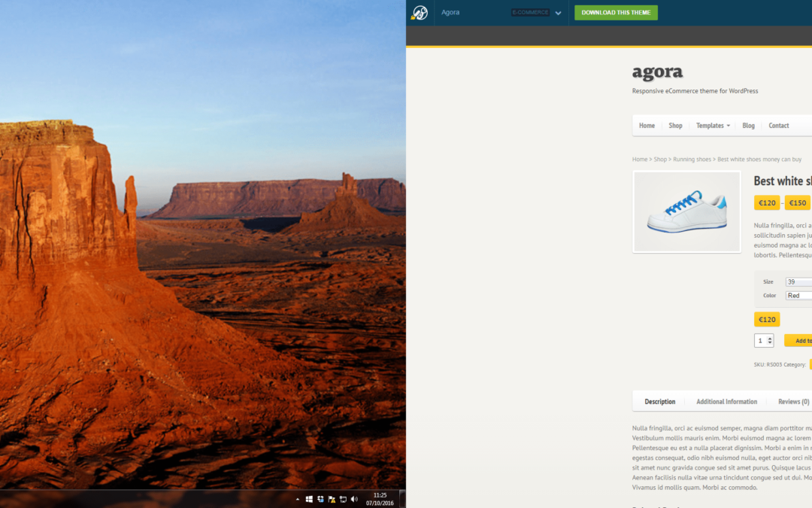Open the Dropbox sync tray icon
The height and width of the screenshot is (508, 812).
[x=320, y=499]
